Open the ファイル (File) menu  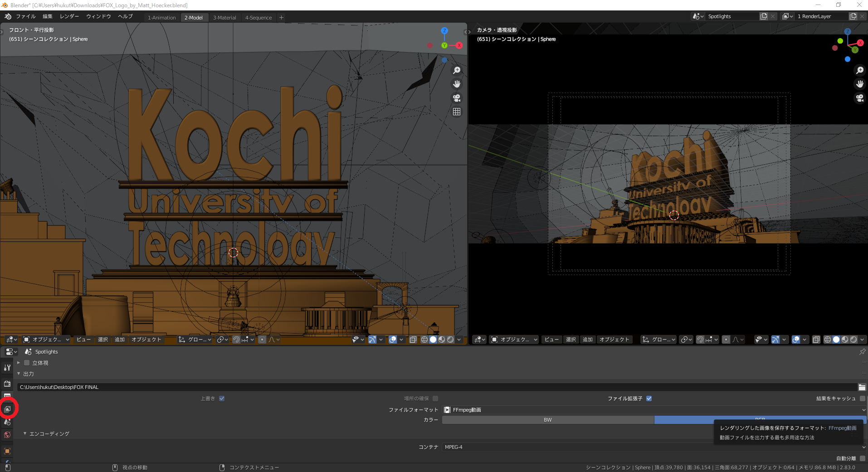(x=26, y=16)
